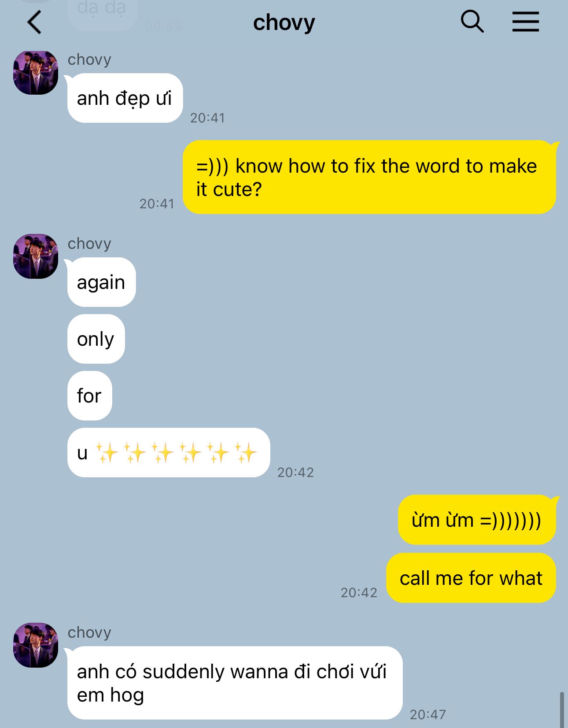The width and height of the screenshot is (568, 728).
Task: Tap chovy's avatar beside "again" message
Action: (x=36, y=256)
